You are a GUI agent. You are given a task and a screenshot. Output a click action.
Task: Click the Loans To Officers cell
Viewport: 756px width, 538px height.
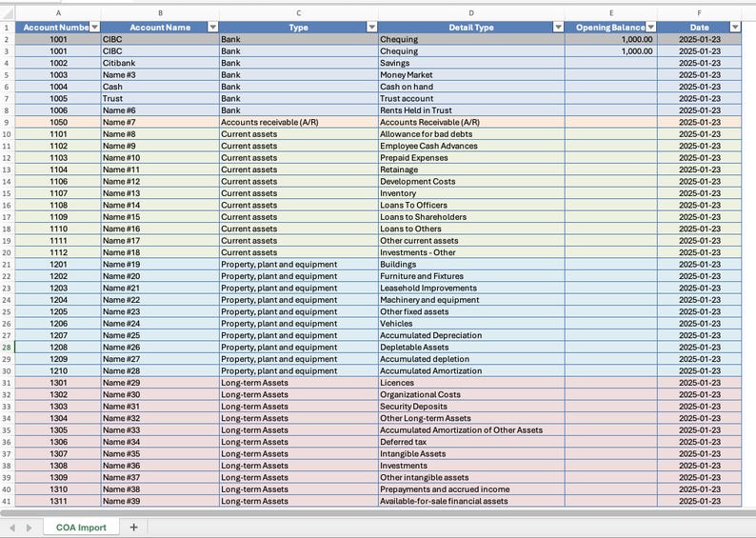click(471, 205)
